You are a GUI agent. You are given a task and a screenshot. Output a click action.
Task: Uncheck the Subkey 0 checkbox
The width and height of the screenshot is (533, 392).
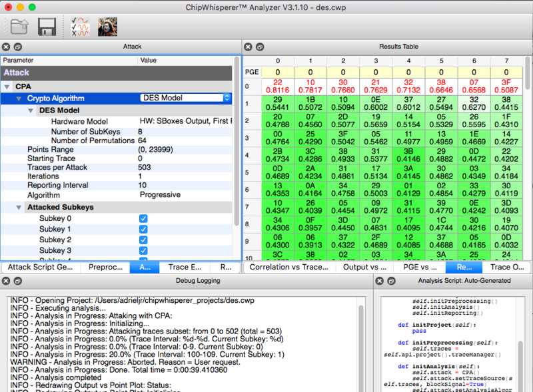143,218
